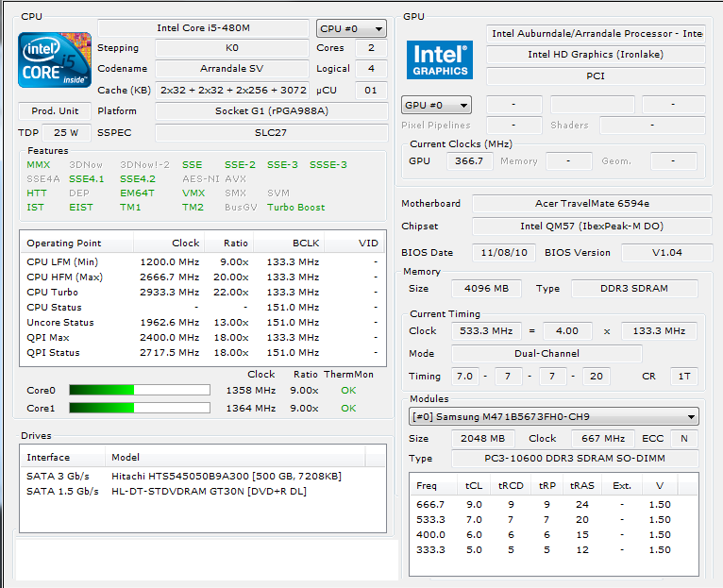723x588 pixels.
Task: Click the 333.3 frequency timing row
Action: [x=553, y=550]
